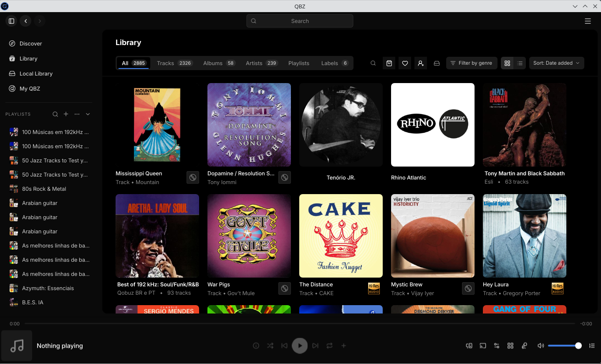Switch to the Labels tab
Viewport: 601px width, 364px height.
click(335, 63)
